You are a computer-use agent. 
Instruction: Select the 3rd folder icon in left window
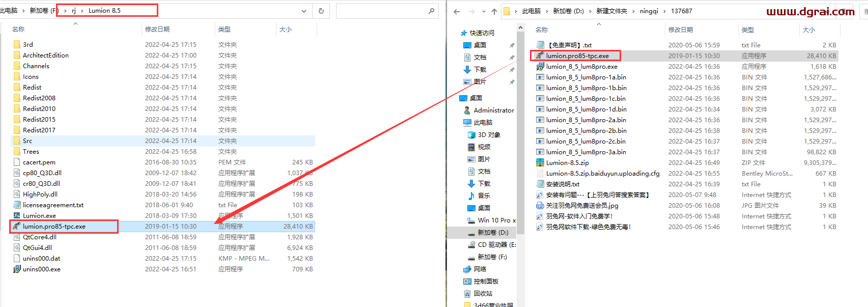(x=17, y=44)
